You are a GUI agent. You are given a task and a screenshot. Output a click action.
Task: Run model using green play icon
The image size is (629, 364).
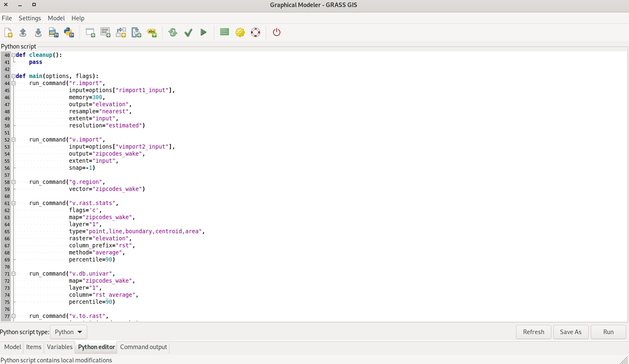pos(204,32)
